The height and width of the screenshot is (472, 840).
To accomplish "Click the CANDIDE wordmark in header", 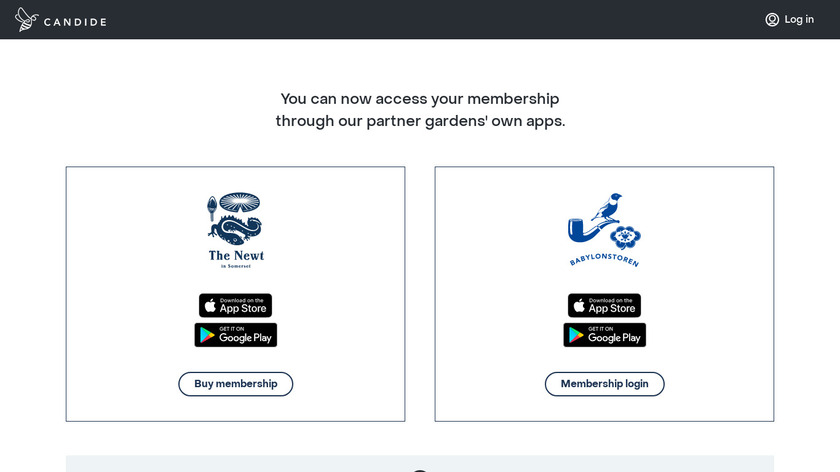I will point(76,22).
